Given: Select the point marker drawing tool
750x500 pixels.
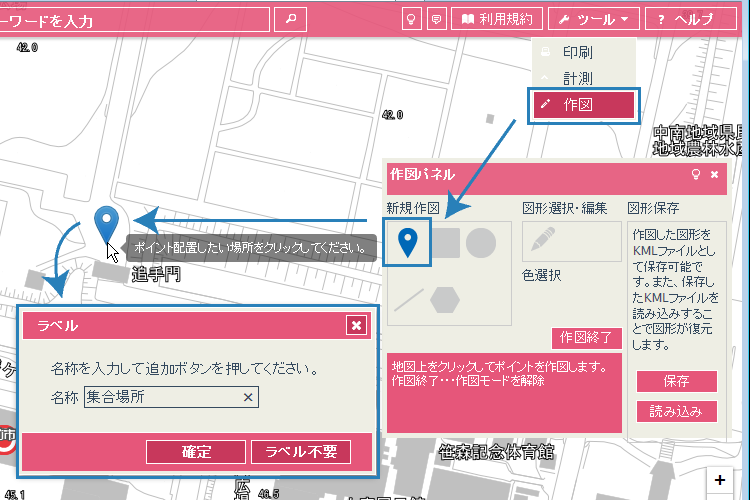Looking at the screenshot, I should coord(407,242).
